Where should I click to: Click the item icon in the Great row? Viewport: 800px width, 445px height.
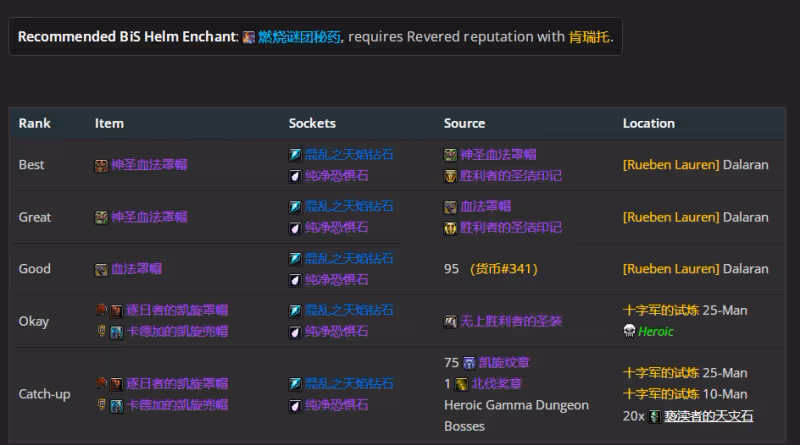pos(101,217)
